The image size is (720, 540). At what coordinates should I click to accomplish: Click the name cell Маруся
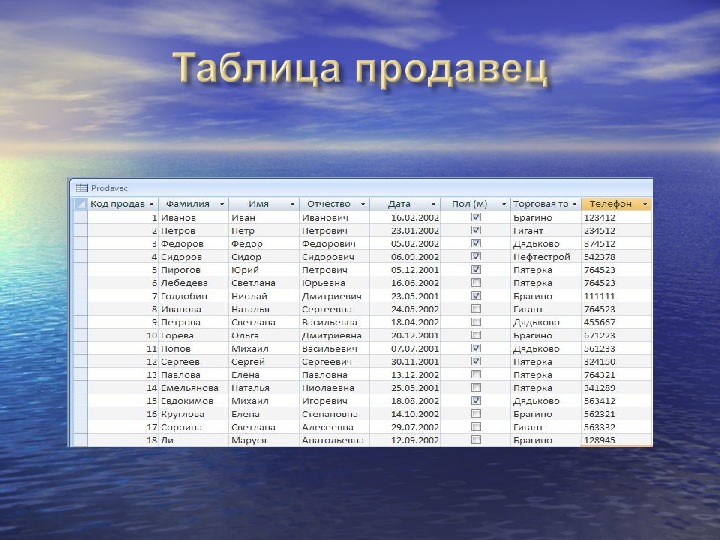click(264, 440)
